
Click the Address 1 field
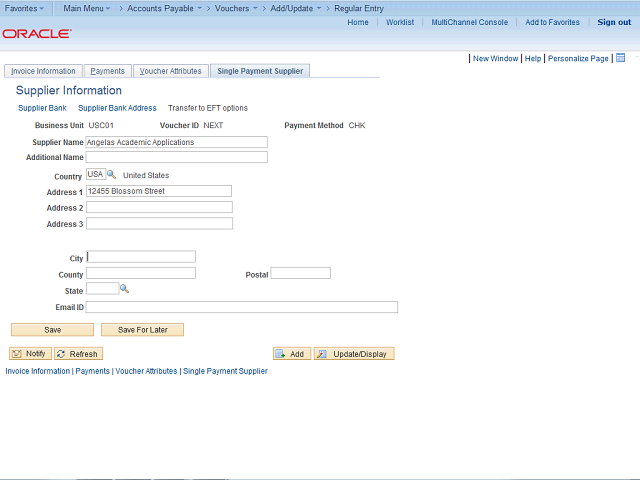[x=159, y=191]
